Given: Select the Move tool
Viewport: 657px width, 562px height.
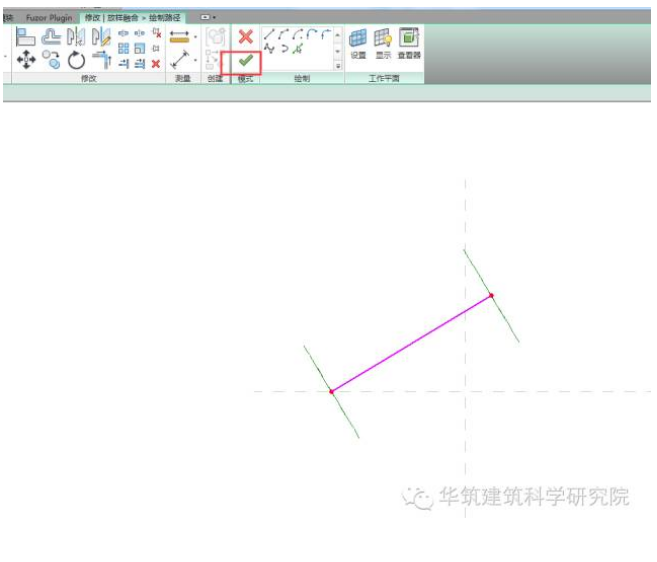Looking at the screenshot, I should tap(26, 60).
